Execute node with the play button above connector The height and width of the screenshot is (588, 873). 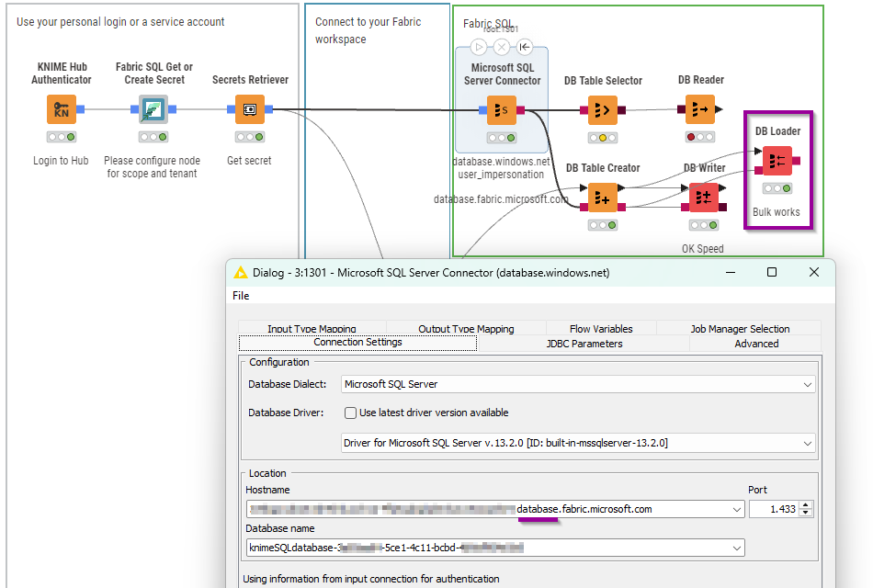[478, 47]
